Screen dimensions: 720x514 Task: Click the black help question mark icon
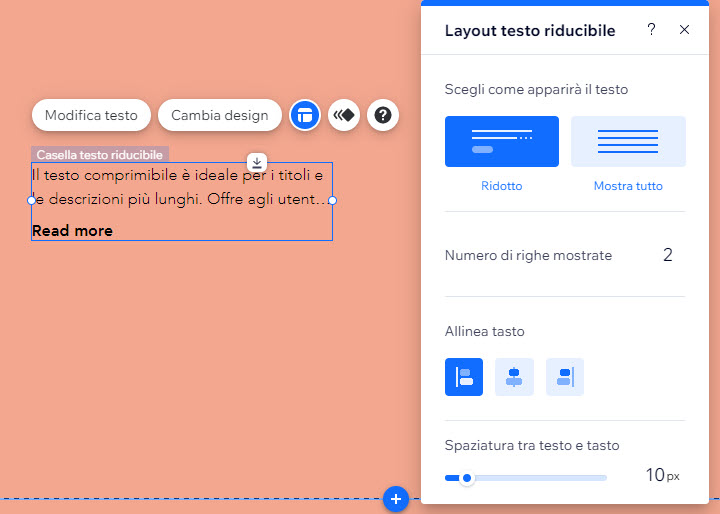pos(383,115)
